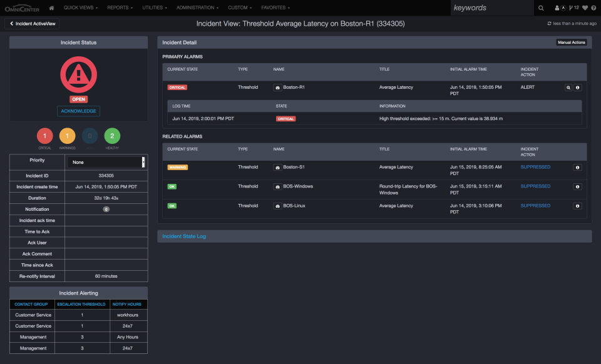Refresh via the less than a minute ago icon
The width and height of the screenshot is (601, 364).
coord(549,23)
